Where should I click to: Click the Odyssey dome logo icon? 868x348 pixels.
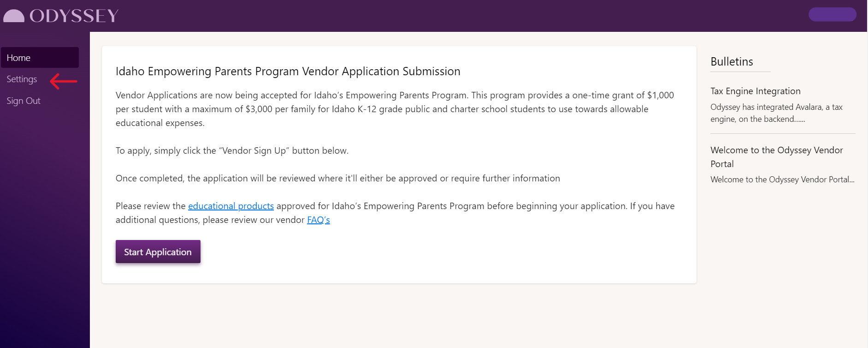pos(14,16)
